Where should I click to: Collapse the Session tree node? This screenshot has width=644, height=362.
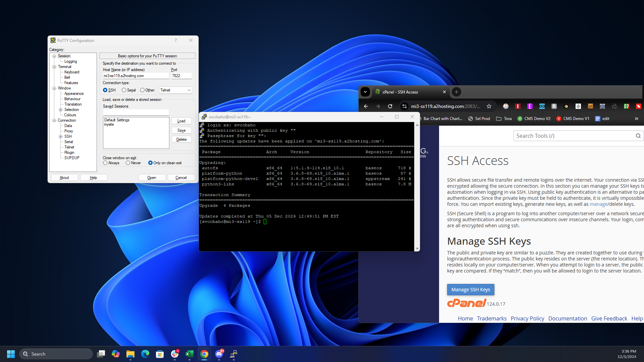coord(54,56)
